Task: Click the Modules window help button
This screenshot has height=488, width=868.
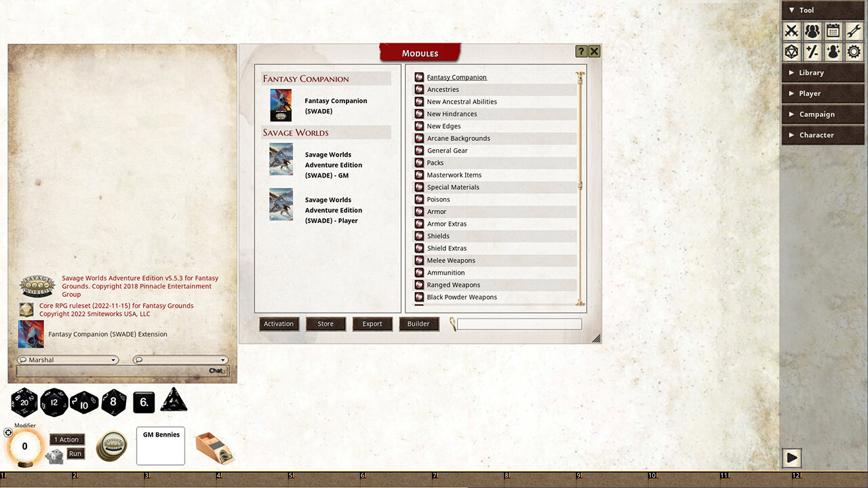Action: (581, 52)
